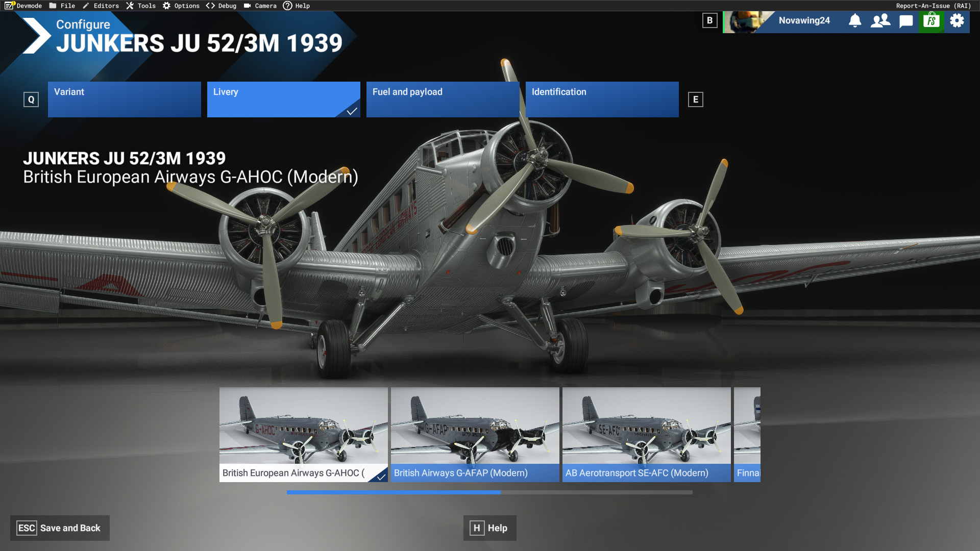Select the partially visible Finnair livery
Screen dimensions: 980x551
[x=747, y=435]
